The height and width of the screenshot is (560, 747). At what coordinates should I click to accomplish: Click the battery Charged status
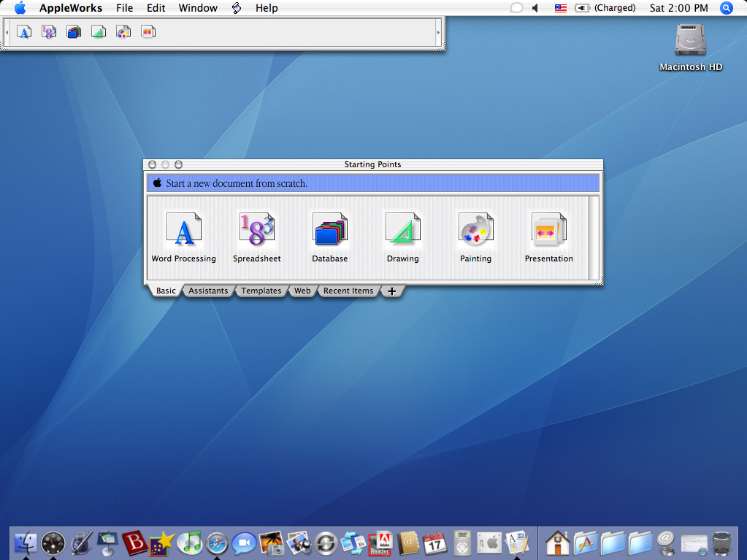click(x=605, y=8)
